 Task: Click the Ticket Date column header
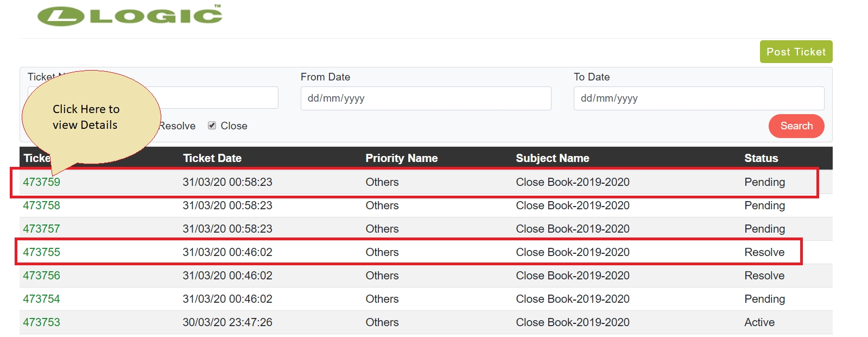click(x=212, y=158)
